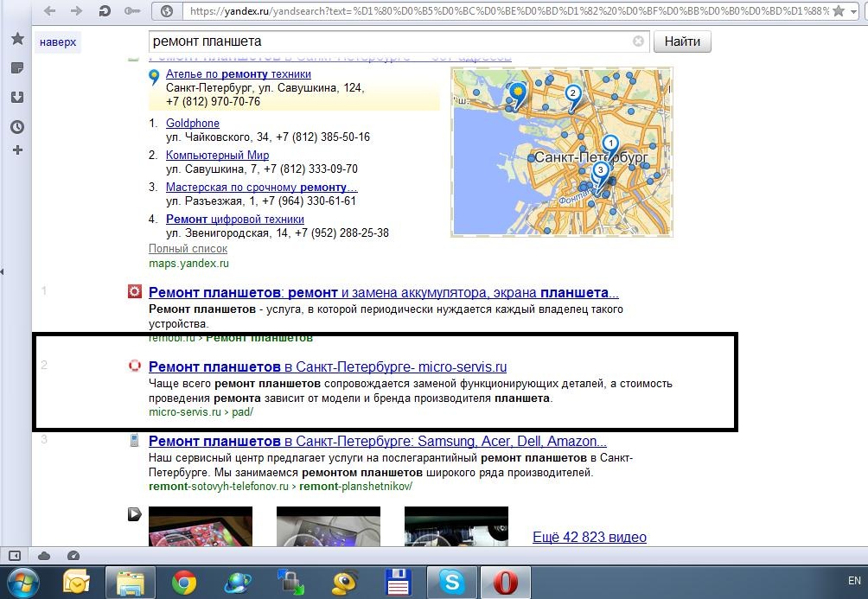Screen dimensions: 868x599
Task: Open the password manager key icon
Action: (x=131, y=10)
